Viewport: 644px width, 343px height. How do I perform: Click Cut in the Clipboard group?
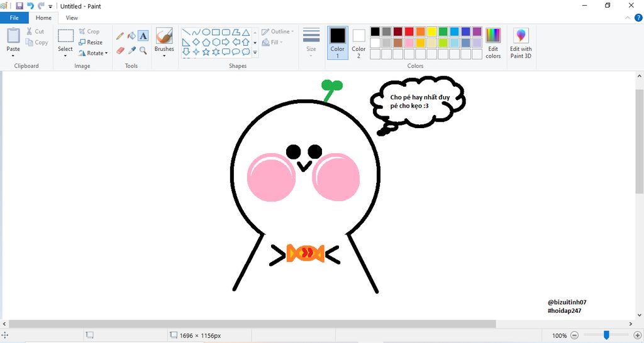35,31
